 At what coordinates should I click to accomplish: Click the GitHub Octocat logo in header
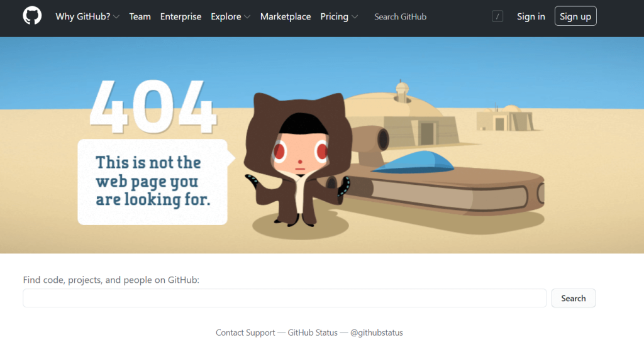32,16
